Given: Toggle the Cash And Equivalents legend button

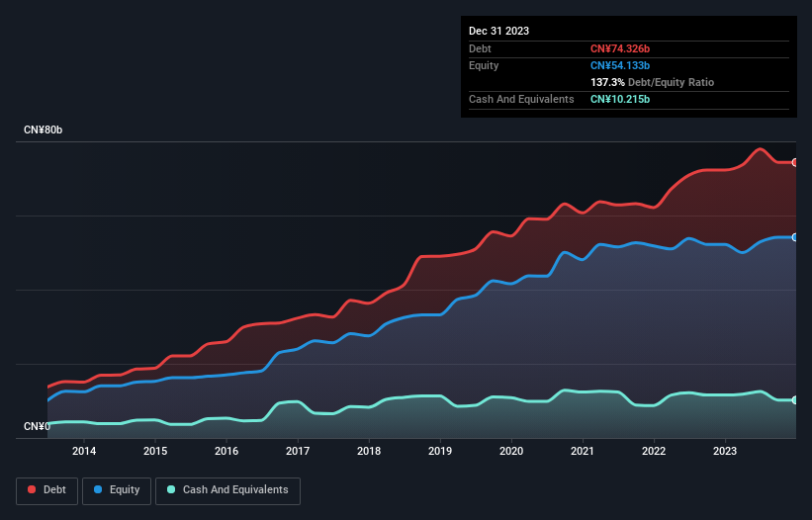Looking at the screenshot, I should [227, 490].
